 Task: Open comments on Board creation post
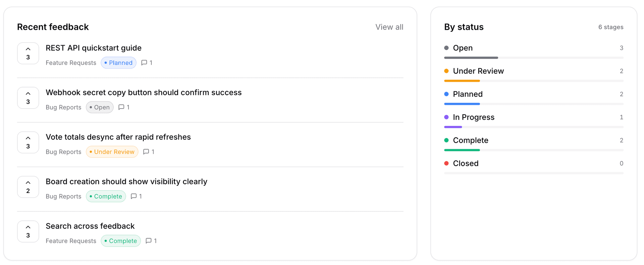click(137, 196)
